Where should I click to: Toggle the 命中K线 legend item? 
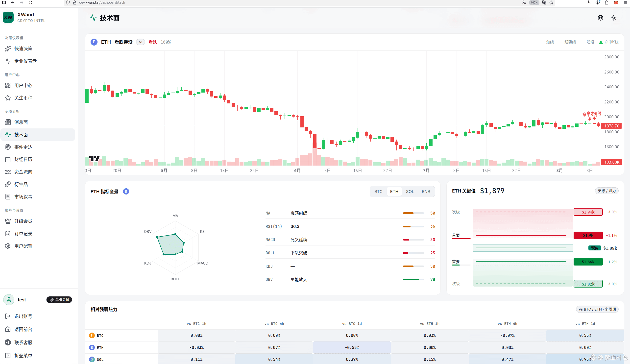click(608, 42)
